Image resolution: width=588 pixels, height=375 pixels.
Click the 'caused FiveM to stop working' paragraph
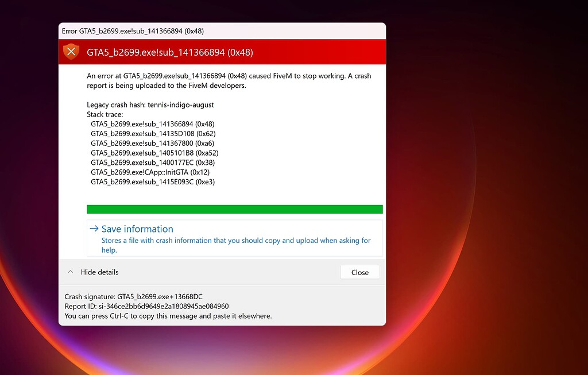tap(229, 80)
